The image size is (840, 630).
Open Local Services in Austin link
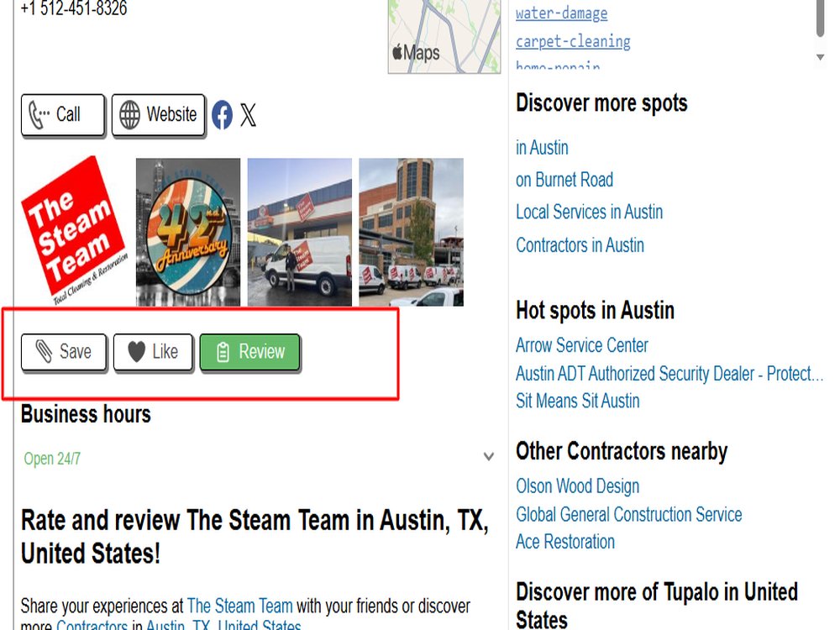pyautogui.click(x=590, y=212)
